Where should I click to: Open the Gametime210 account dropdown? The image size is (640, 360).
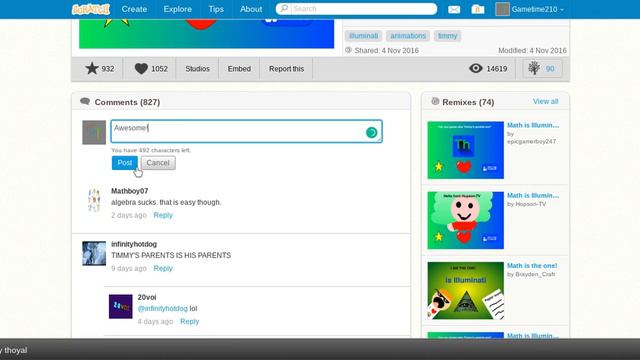pos(537,9)
